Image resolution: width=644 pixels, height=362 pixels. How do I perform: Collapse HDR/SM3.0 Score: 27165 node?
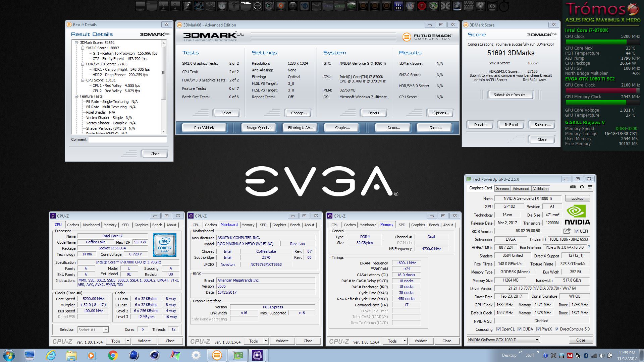83,64
